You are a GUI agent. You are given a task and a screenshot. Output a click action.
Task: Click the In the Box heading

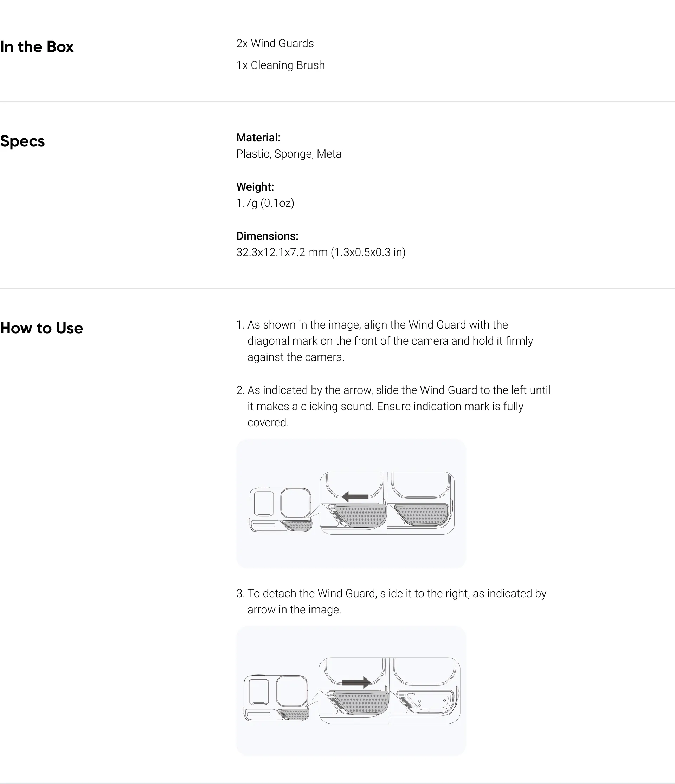coord(37,47)
